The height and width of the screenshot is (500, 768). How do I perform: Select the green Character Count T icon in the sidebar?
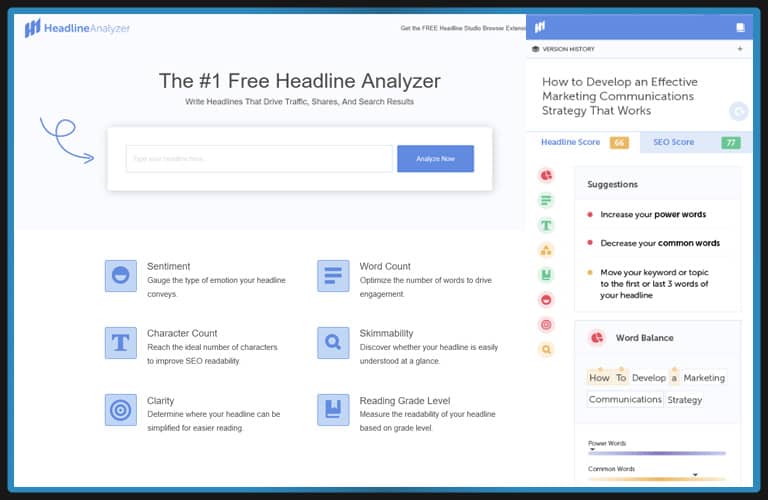click(546, 225)
